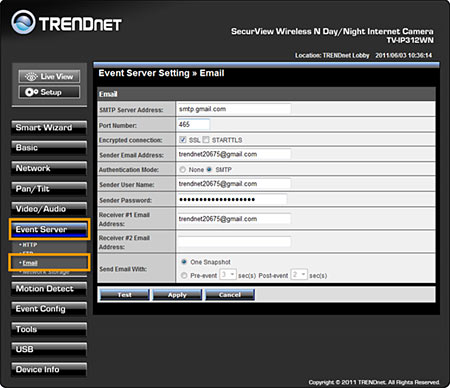The height and width of the screenshot is (388, 450).
Task: Open the USB menu
Action: tap(49, 349)
